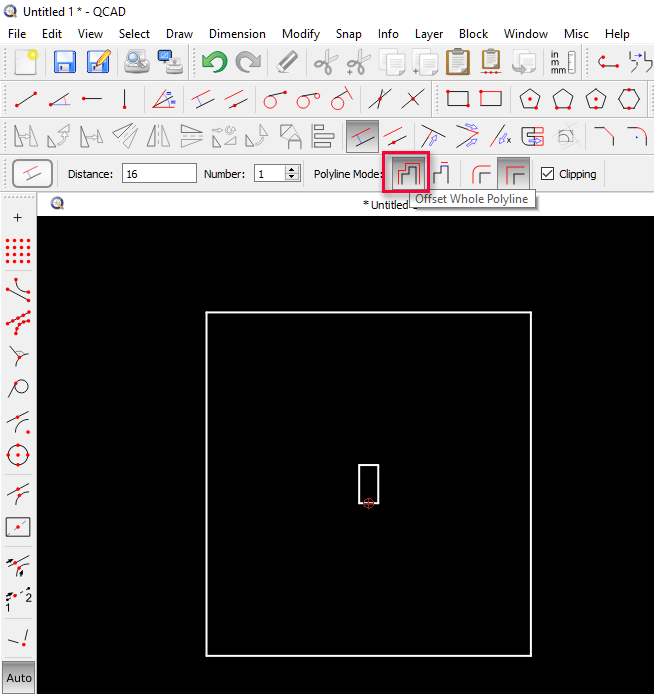
Task: Decrease the Number spinner value
Action: click(292, 177)
